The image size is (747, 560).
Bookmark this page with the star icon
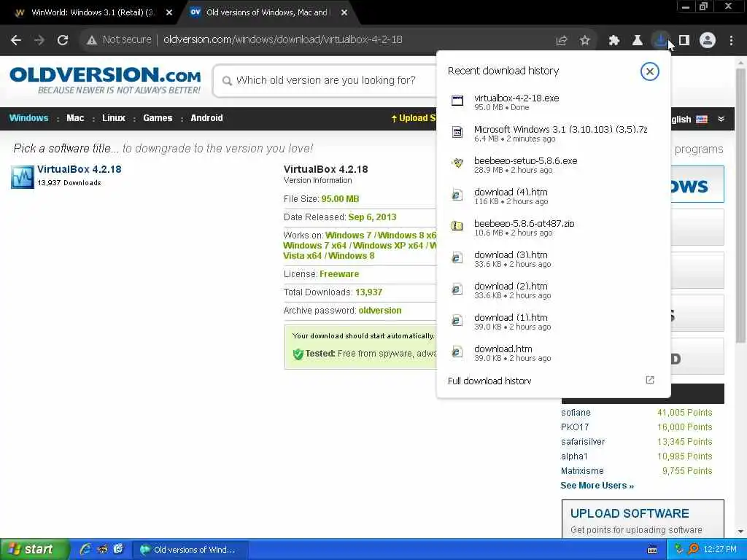click(x=585, y=41)
